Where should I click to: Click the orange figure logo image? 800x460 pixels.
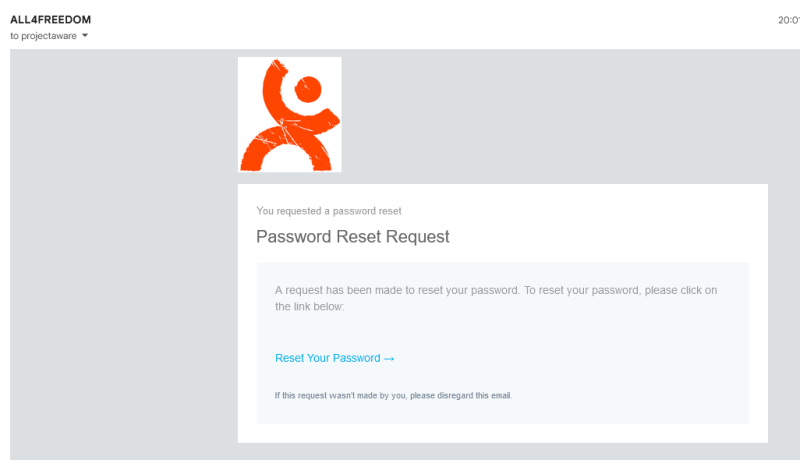click(x=289, y=114)
